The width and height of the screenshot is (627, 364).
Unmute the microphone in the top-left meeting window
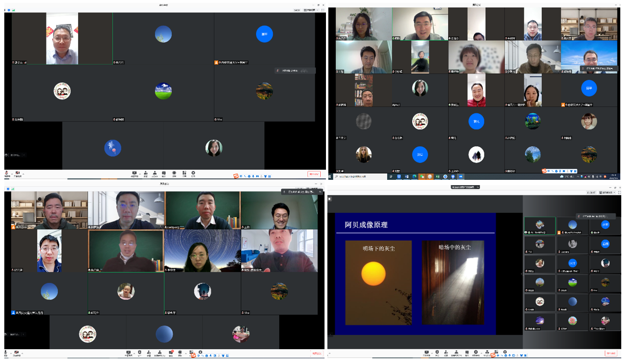point(7,173)
